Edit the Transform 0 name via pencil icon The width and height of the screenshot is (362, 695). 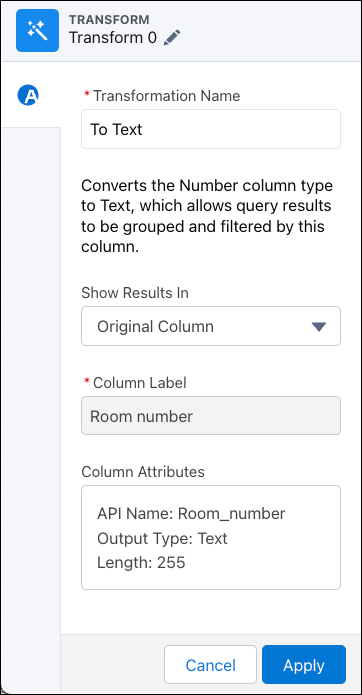tap(172, 38)
